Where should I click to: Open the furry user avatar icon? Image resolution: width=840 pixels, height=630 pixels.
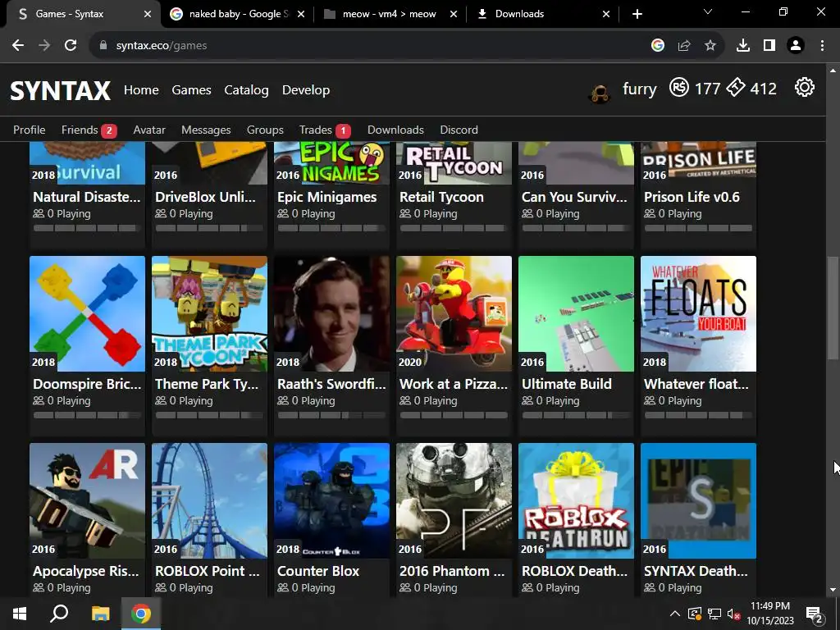[x=600, y=94]
